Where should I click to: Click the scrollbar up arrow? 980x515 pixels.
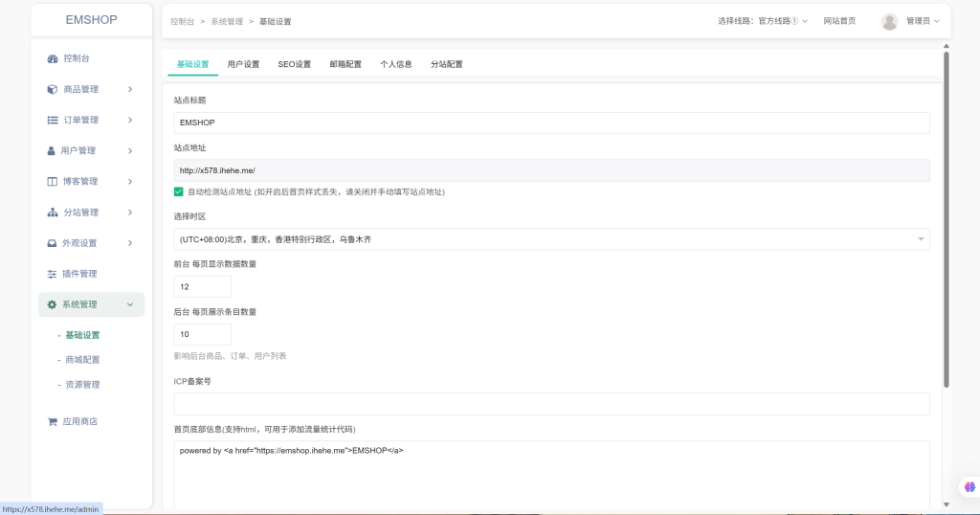pos(947,46)
